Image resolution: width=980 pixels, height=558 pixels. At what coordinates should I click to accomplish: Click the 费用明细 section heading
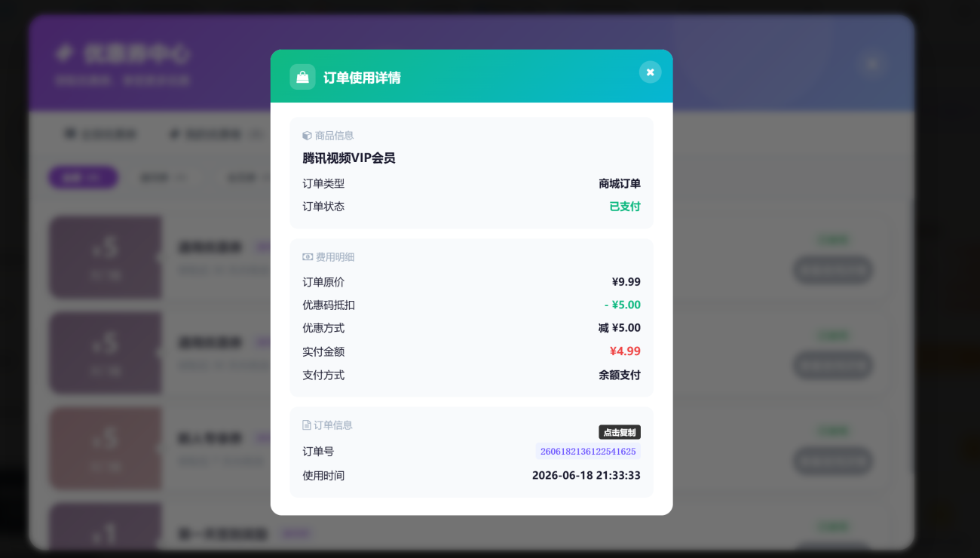point(335,257)
